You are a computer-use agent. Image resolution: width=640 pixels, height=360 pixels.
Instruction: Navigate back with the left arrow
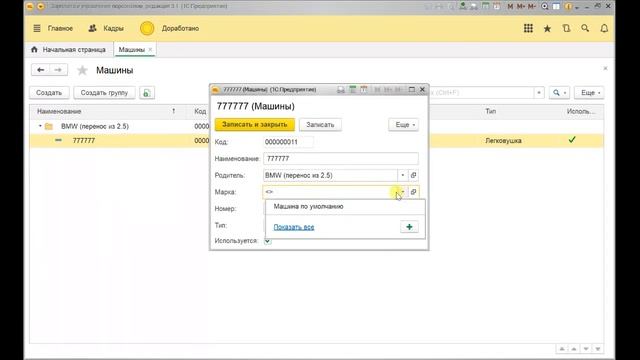tap(40, 70)
